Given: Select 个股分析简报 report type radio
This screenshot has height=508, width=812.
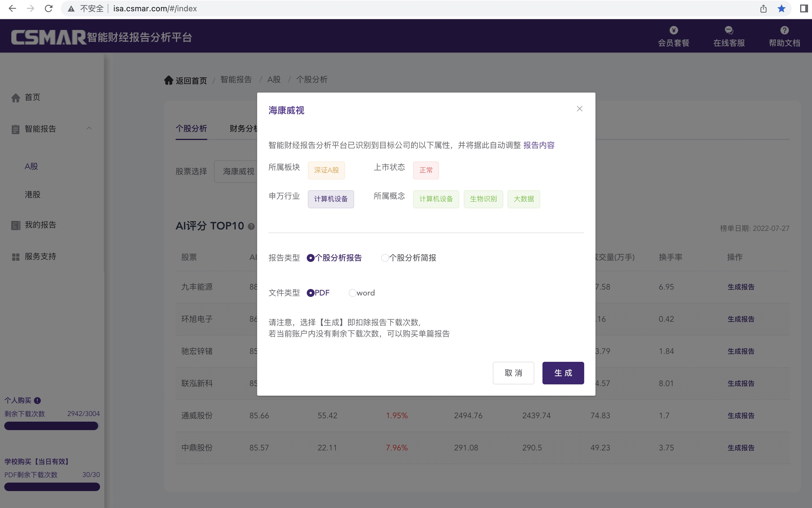Looking at the screenshot, I should pos(385,258).
